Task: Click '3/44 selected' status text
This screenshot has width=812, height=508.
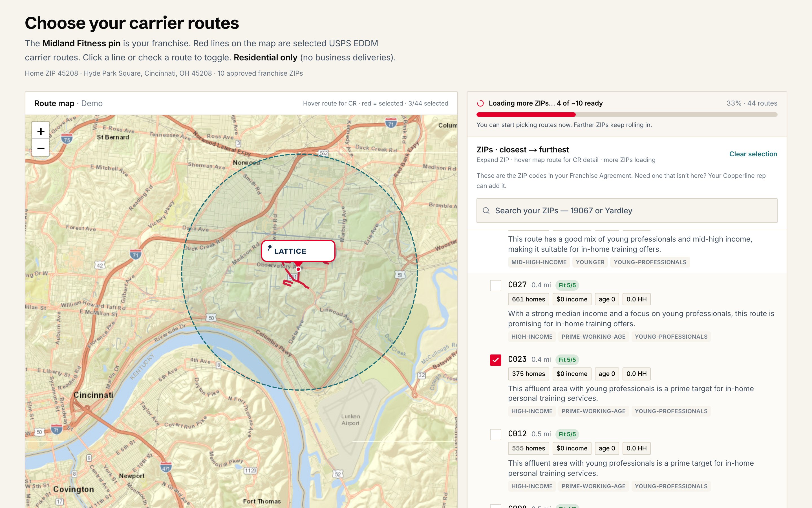Action: pos(428,104)
